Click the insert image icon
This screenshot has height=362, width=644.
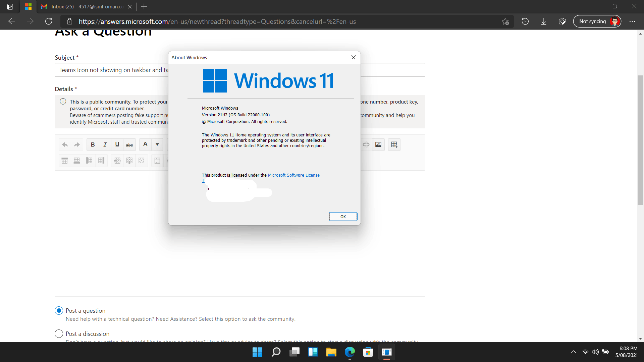click(x=378, y=144)
